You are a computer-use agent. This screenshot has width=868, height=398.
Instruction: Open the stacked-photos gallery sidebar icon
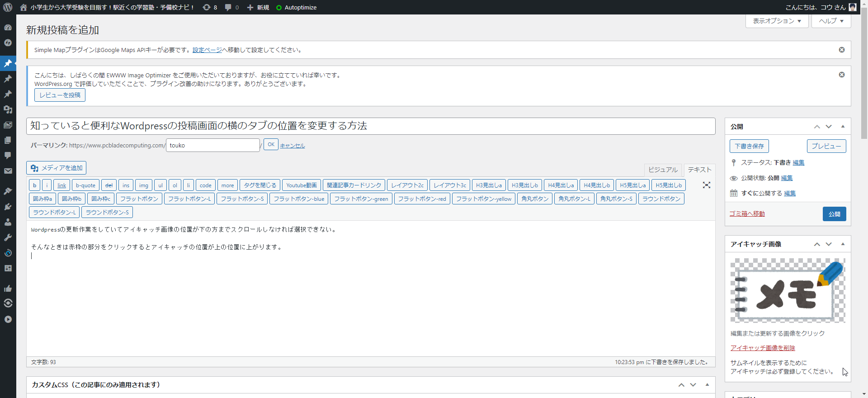coord(8,125)
